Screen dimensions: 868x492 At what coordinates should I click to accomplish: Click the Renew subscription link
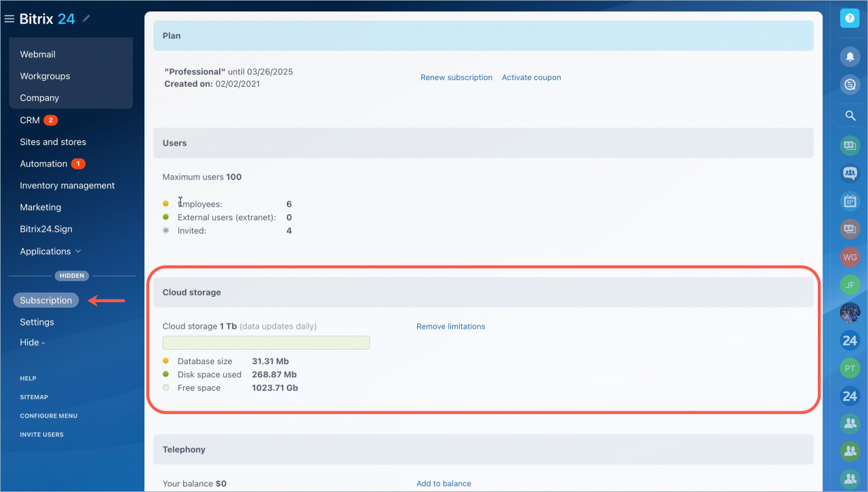click(x=456, y=77)
